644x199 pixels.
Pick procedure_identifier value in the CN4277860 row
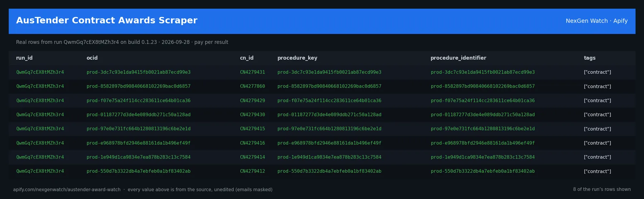[x=483, y=86]
